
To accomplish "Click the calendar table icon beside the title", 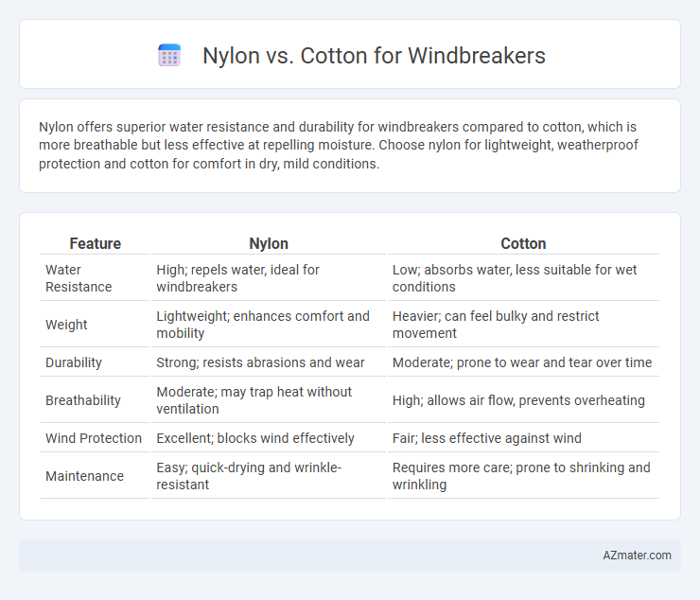I will click(x=169, y=56).
